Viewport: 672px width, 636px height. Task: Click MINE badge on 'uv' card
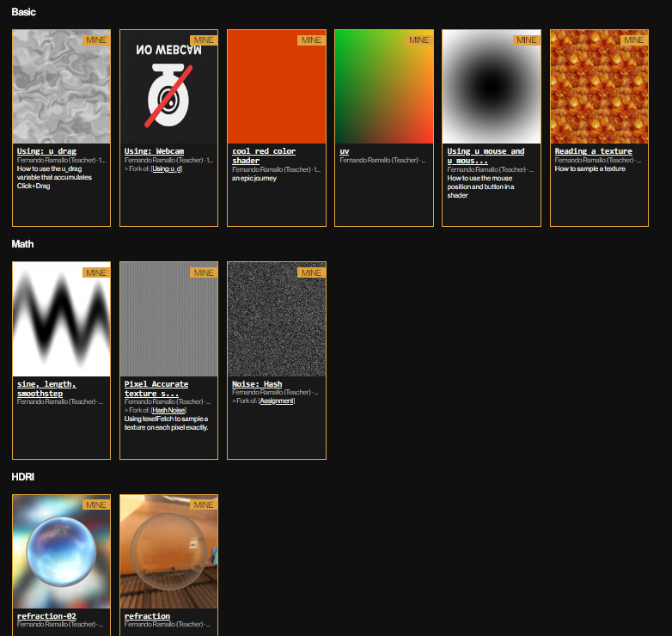point(419,40)
